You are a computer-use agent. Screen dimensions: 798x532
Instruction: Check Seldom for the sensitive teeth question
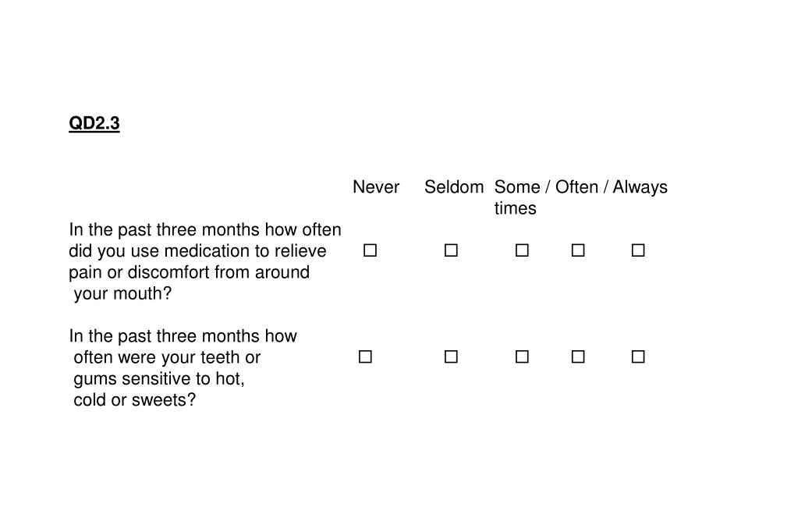click(x=451, y=356)
